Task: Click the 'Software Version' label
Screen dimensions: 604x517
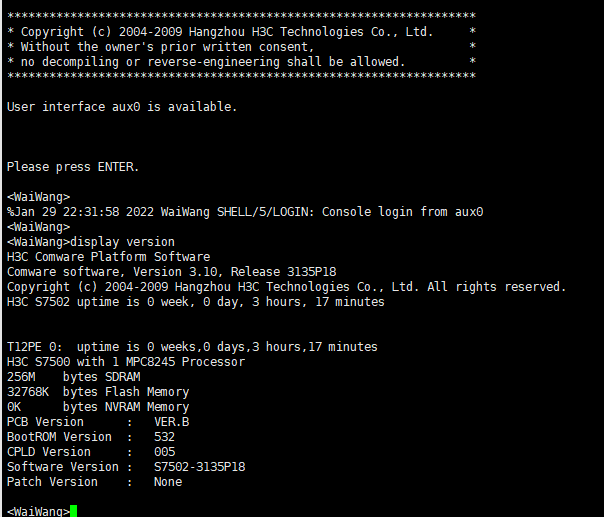Action: [63, 467]
